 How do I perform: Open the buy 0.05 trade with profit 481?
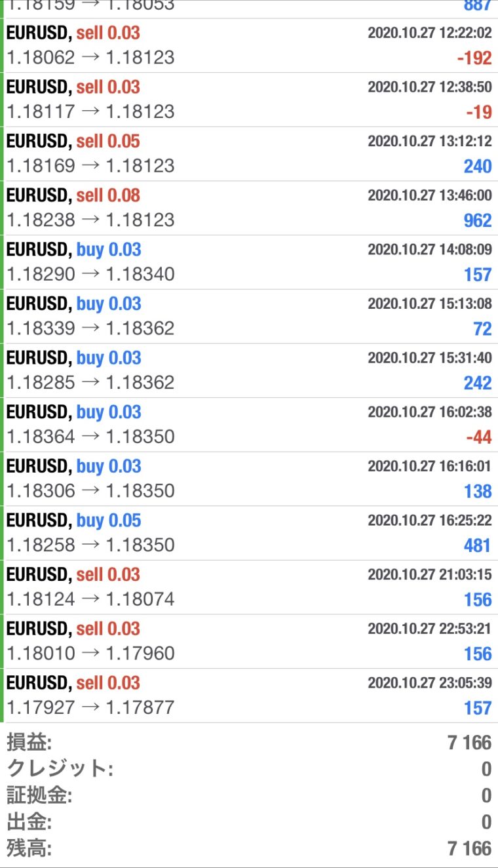tap(249, 533)
